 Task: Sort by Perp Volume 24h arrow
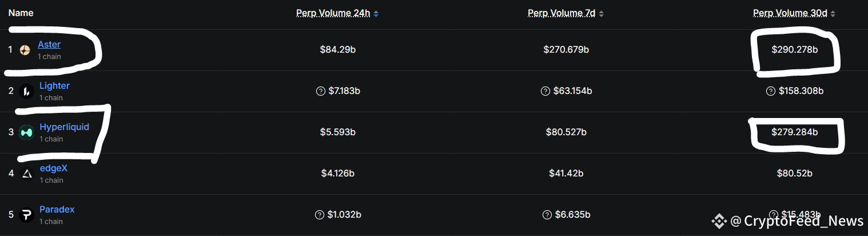coord(376,13)
